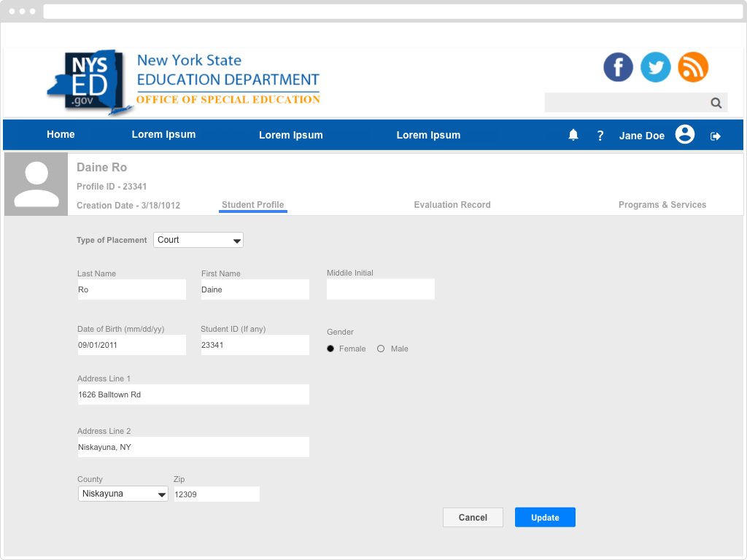
Task: Click the help question mark icon
Action: 600,136
